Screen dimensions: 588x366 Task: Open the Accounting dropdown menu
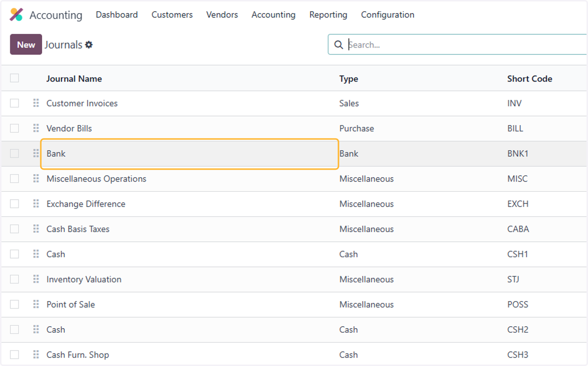273,15
